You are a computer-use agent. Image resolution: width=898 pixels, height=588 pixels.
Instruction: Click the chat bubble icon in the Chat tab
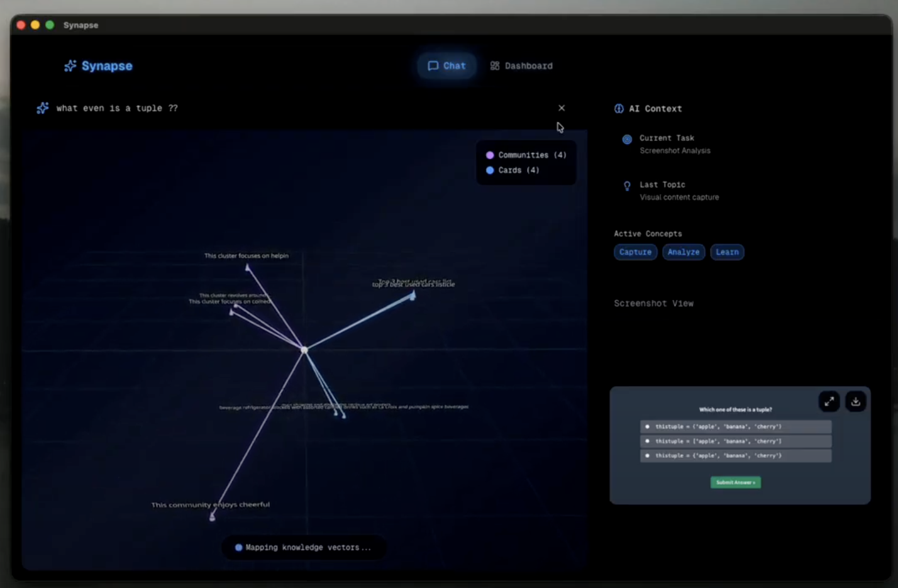433,65
